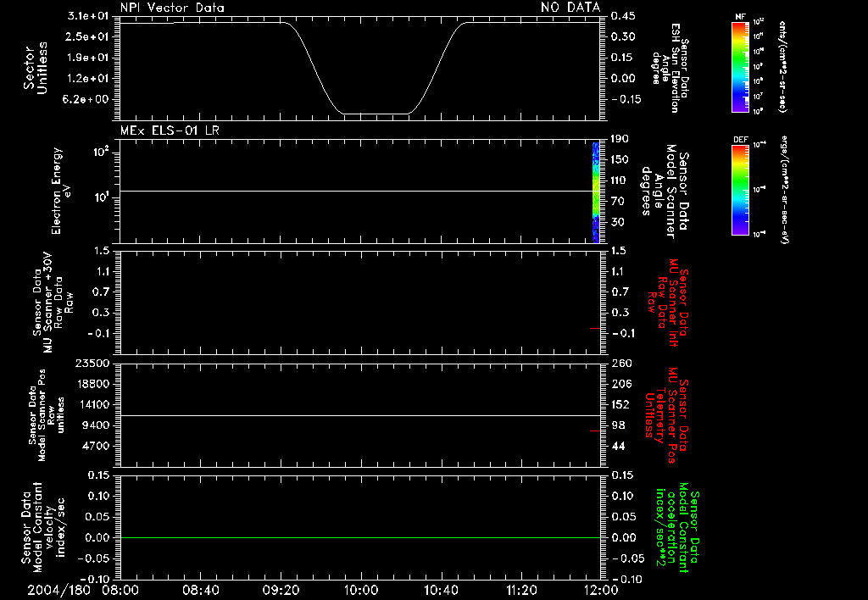The image size is (868, 600).
Task: Click the NF color scale bar
Action: [x=741, y=66]
